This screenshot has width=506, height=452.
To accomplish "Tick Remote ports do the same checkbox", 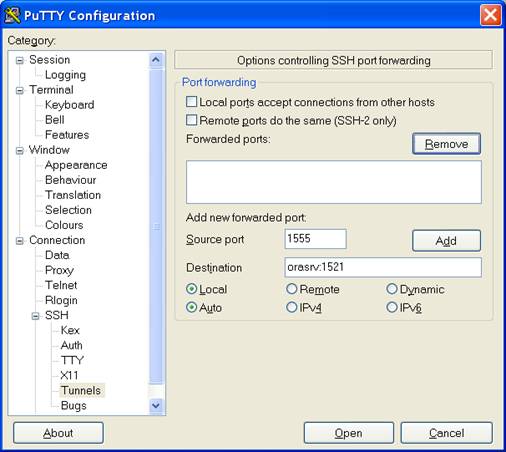I will (191, 120).
